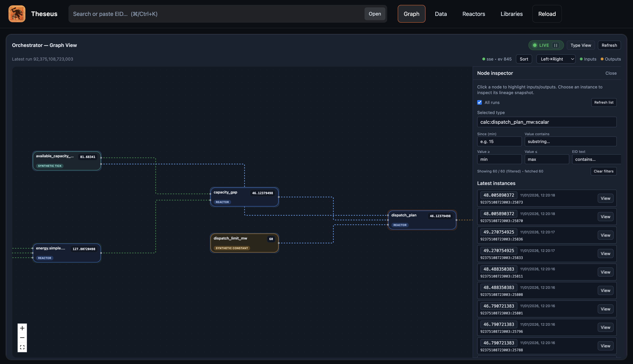
Task: Zoom in with the plus icon
Action: 22,328
